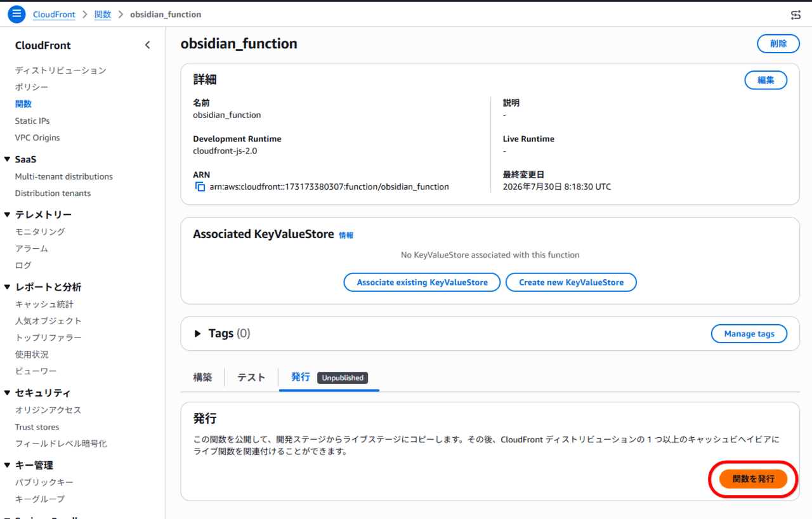
Task: Click the ARN value text
Action: tap(329, 187)
